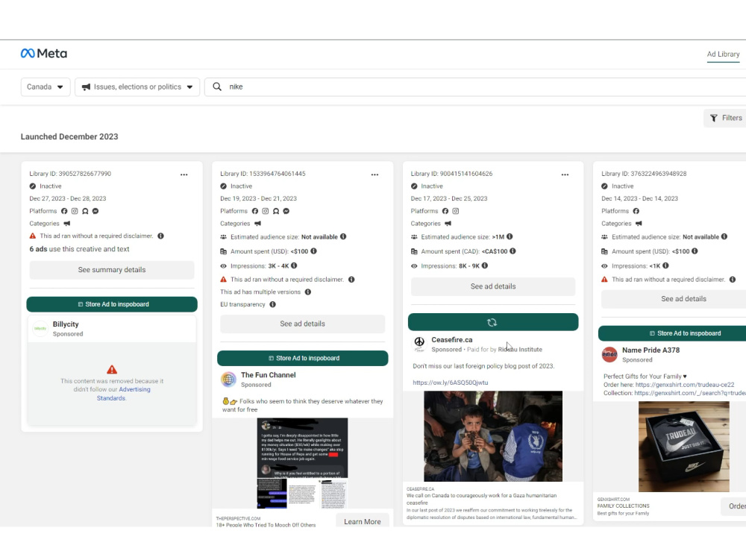Click the Rideau Institute paid-for-by text
The height and width of the screenshot is (560, 746).
point(520,350)
